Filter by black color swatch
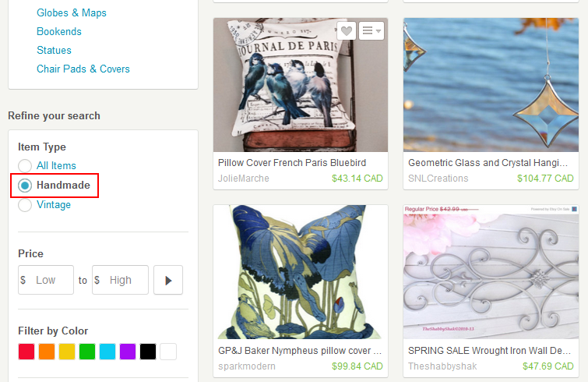 pos(148,352)
